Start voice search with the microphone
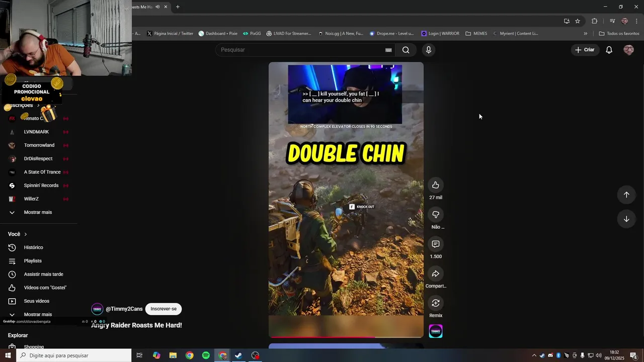644x362 pixels. coord(429,50)
